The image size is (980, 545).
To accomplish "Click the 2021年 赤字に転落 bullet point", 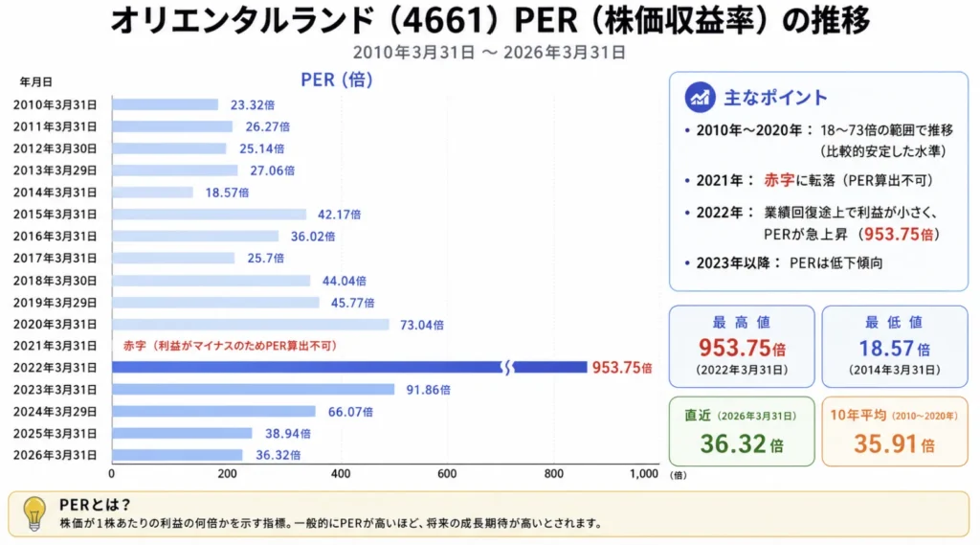I will coord(811,180).
